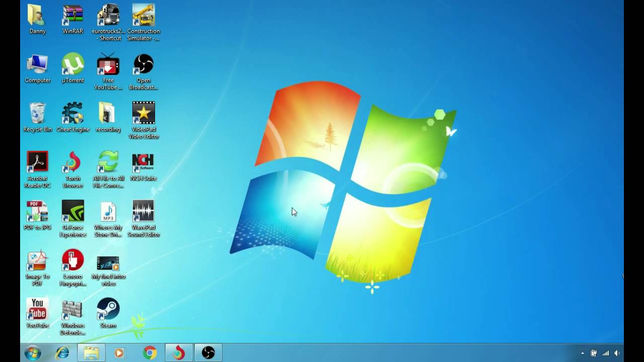
Task: Select the eurotrucks2 shortcut icon
Action: 108,23
